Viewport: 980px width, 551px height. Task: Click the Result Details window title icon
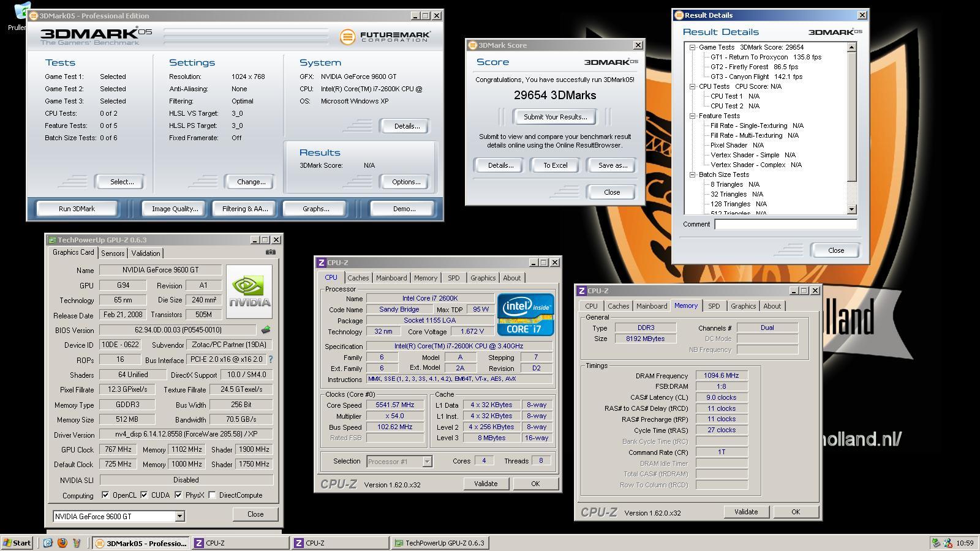(x=679, y=15)
